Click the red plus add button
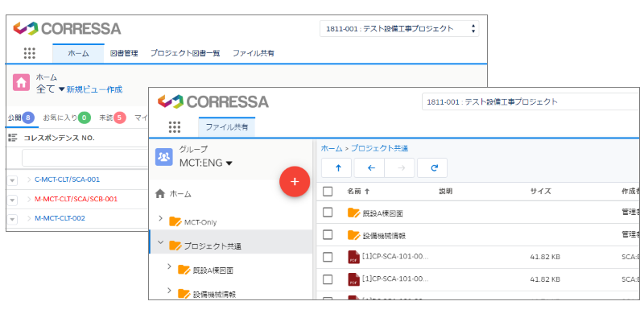This screenshot has width=644, height=322. [295, 182]
